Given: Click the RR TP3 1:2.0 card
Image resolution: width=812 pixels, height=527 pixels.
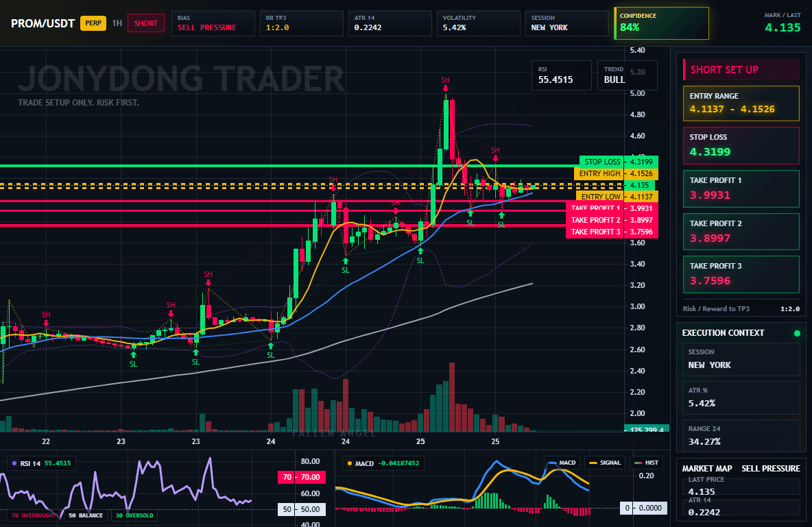Looking at the screenshot, I should (301, 23).
